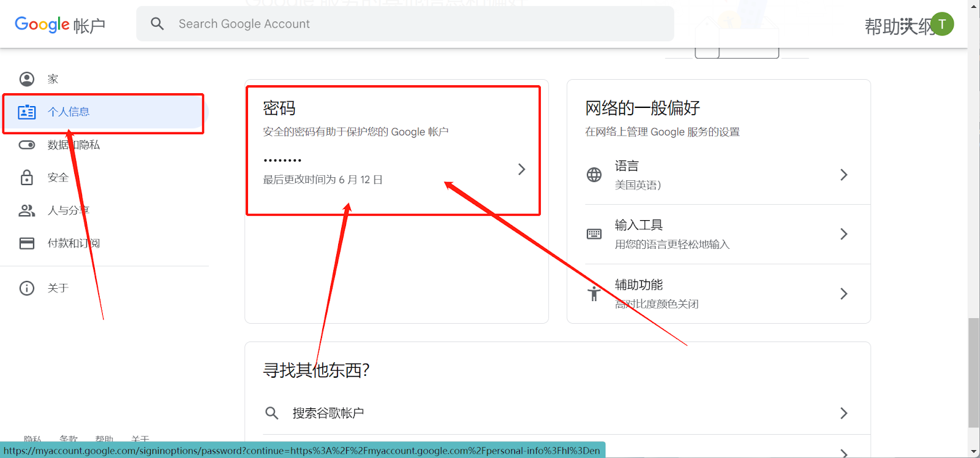Select 个人信息 in the sidebar
This screenshot has height=458, width=980.
pos(104,112)
